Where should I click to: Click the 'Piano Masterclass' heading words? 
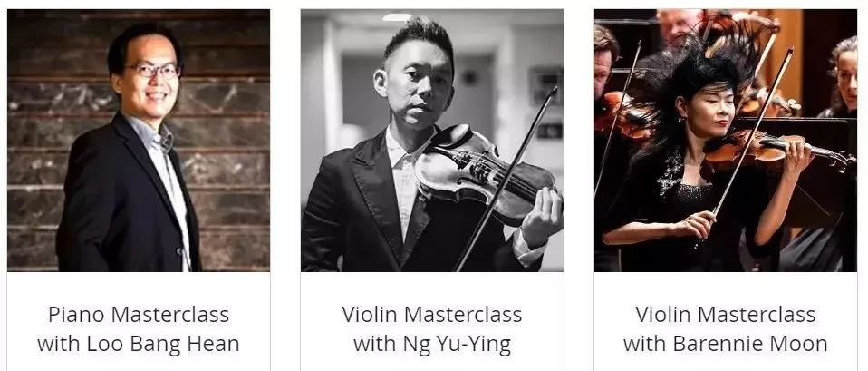pyautogui.click(x=139, y=315)
